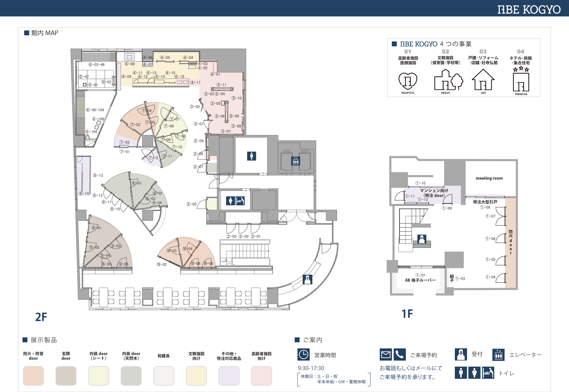Image resolution: width=569 pixels, height=392 pixels.
Task: Click the 2F reception desk icon
Action: 307,280
